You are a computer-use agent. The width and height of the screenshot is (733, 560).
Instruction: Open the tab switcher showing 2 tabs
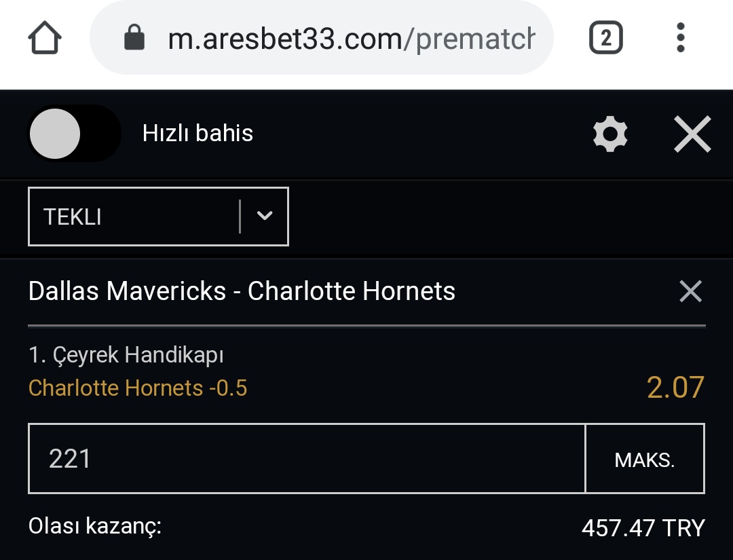pyautogui.click(x=606, y=37)
